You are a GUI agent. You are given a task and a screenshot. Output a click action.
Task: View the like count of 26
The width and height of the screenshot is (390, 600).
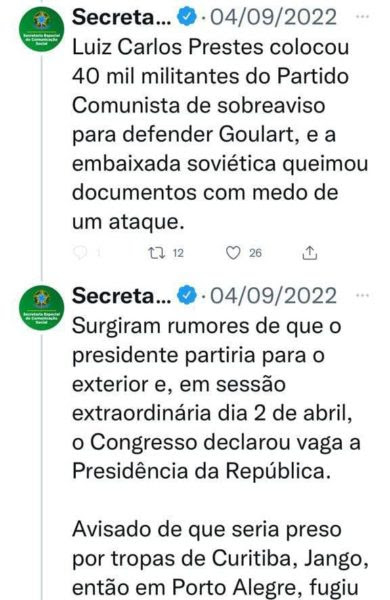pyautogui.click(x=255, y=253)
